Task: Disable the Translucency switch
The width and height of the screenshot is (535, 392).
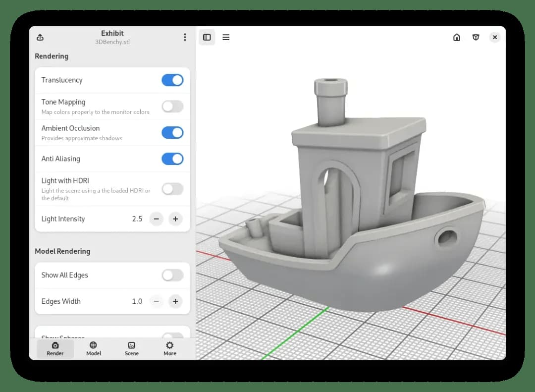Action: coord(172,80)
